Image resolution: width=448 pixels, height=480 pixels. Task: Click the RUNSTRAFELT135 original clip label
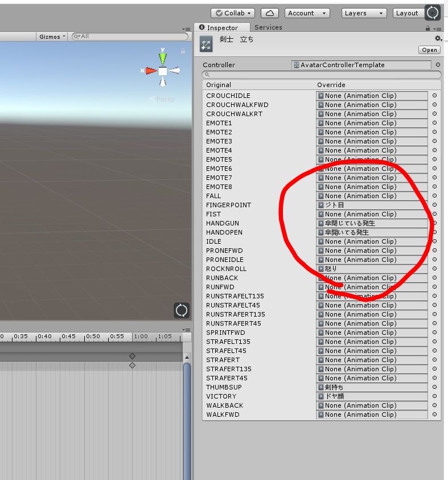pyautogui.click(x=235, y=296)
